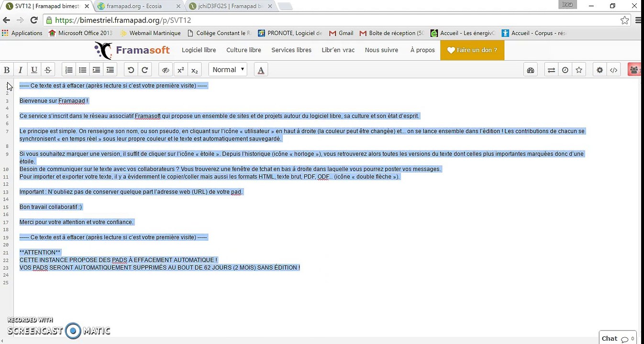Open import/export double arrow
Screen dimensions: 644x344
[x=551, y=70]
